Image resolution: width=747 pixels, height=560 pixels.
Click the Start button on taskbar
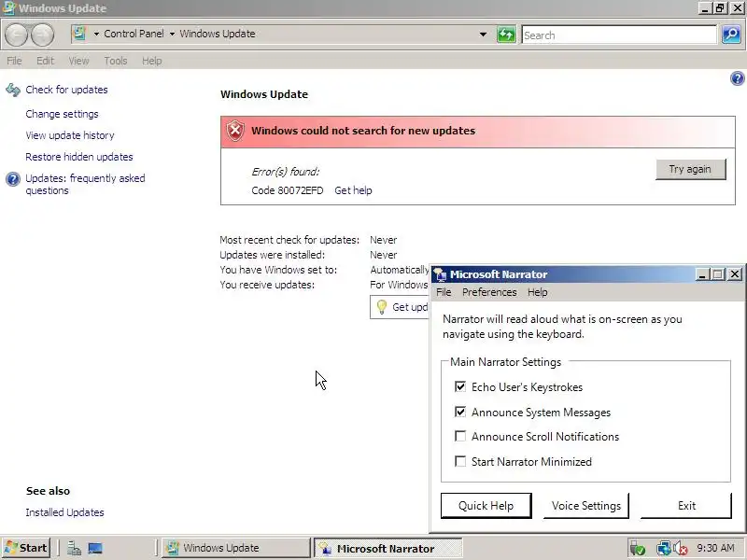pyautogui.click(x=27, y=548)
